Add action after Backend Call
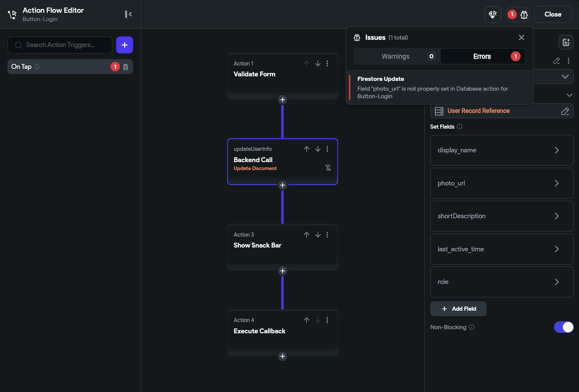Viewport: 579px width, 392px height. coord(283,185)
